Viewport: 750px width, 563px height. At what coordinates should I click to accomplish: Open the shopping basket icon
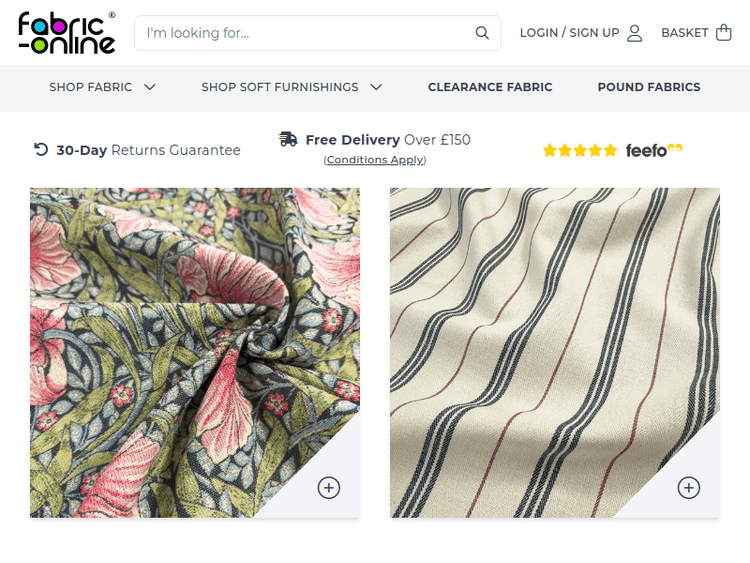click(724, 33)
